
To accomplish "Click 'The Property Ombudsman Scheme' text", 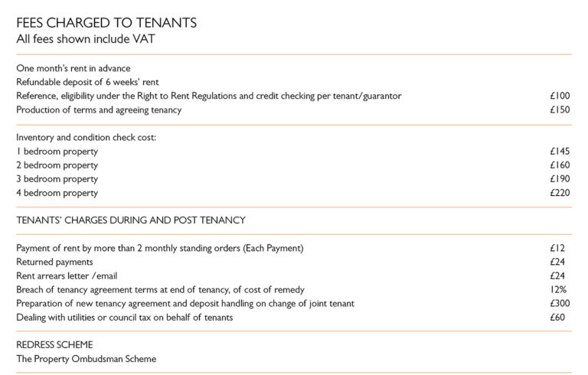I will pyautogui.click(x=87, y=359).
